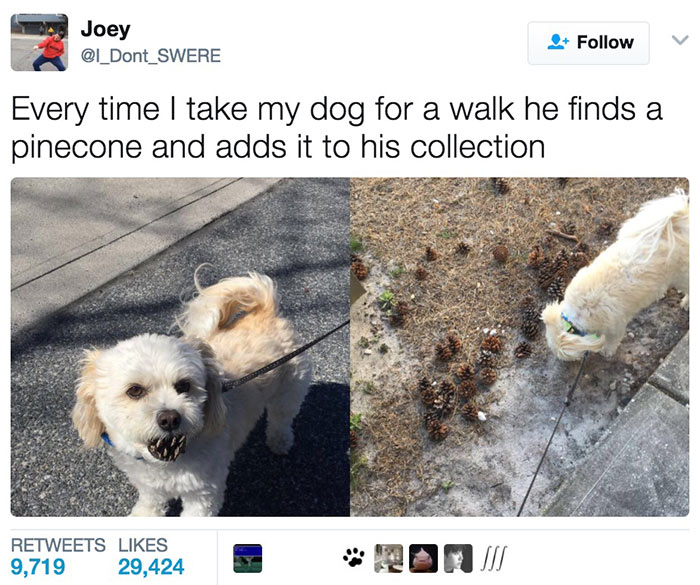Follow Joey with the Follow button
This screenshot has width=700, height=585.
click(588, 43)
